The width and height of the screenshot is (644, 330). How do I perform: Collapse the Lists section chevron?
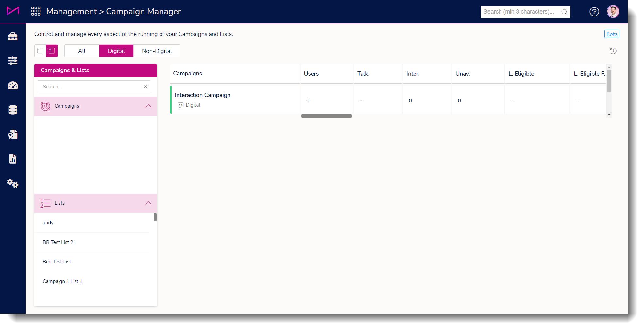(x=148, y=203)
